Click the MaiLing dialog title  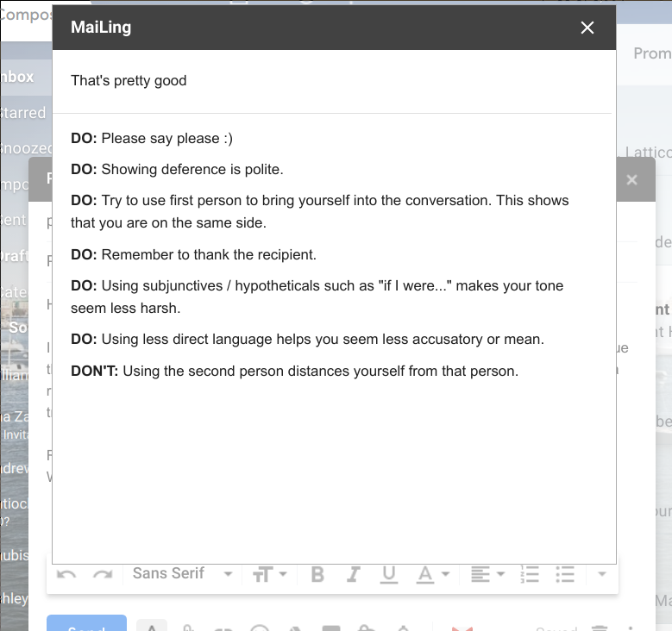point(101,28)
